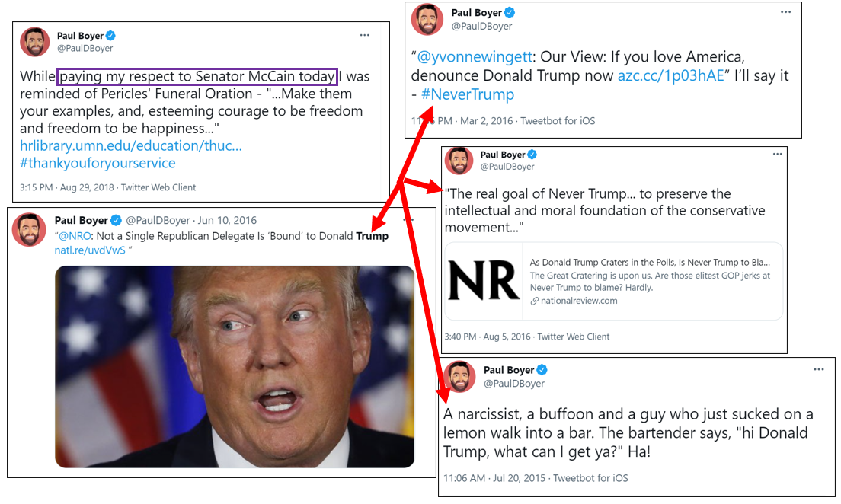Open the natl.re/uvdVwS link
841x504 pixels.
pyautogui.click(x=90, y=250)
